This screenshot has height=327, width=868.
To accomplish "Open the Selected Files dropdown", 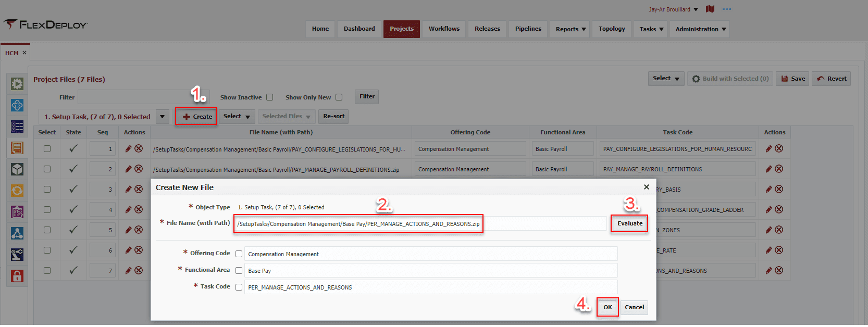I will (286, 117).
